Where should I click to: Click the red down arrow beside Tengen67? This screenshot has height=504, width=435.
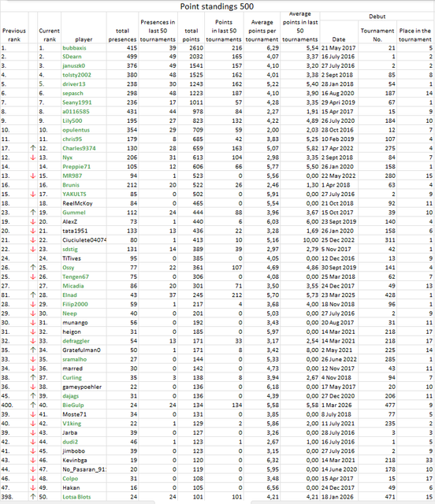pyautogui.click(x=33, y=276)
